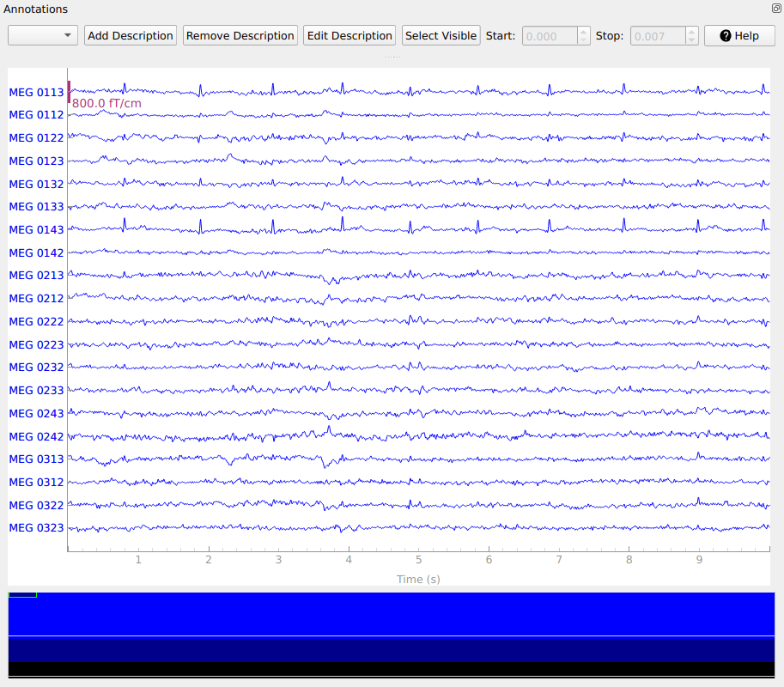The height and width of the screenshot is (687, 784).
Task: Open the Select Visible dialog
Action: (x=441, y=36)
